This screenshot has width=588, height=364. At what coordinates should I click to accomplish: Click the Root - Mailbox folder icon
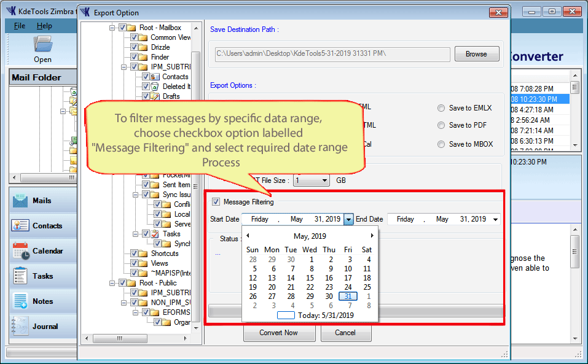pyautogui.click(x=131, y=28)
